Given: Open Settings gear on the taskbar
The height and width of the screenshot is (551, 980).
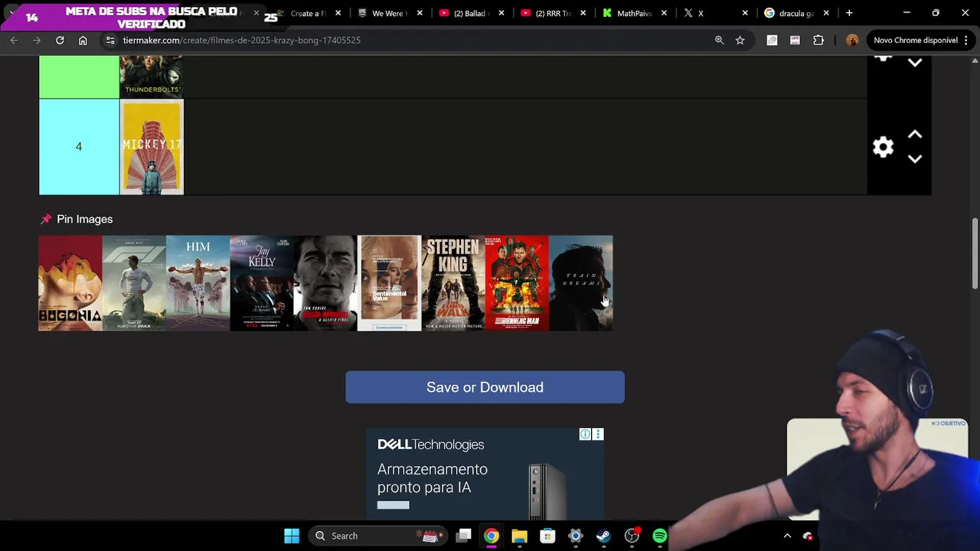Looking at the screenshot, I should 575,536.
